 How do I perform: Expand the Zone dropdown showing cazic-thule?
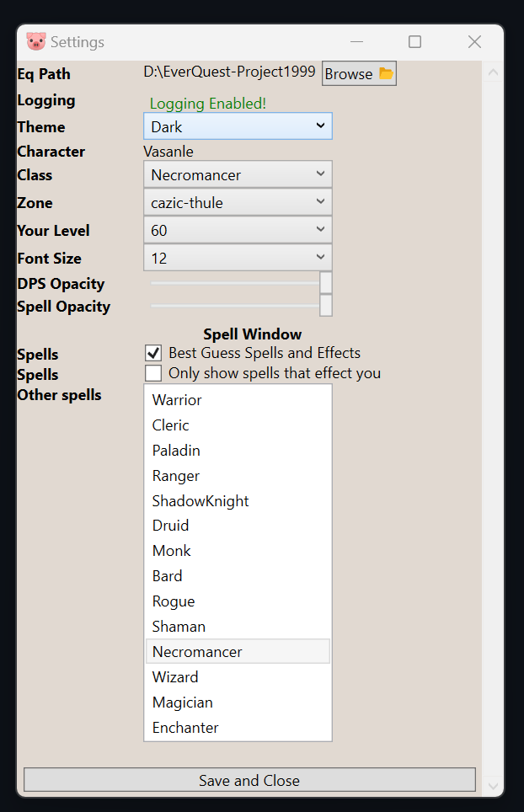238,202
